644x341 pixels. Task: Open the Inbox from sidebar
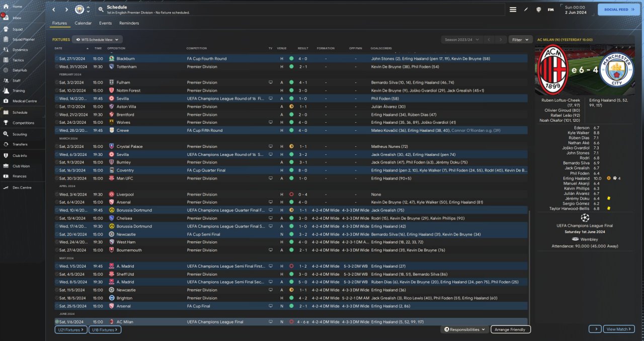[x=17, y=18]
